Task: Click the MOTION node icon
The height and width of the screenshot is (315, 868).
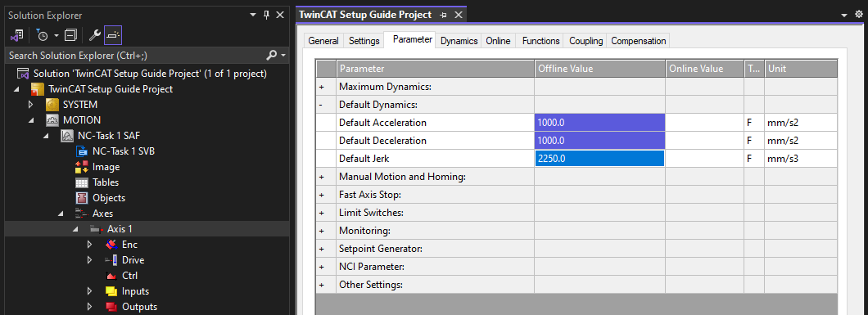Action: [52, 120]
